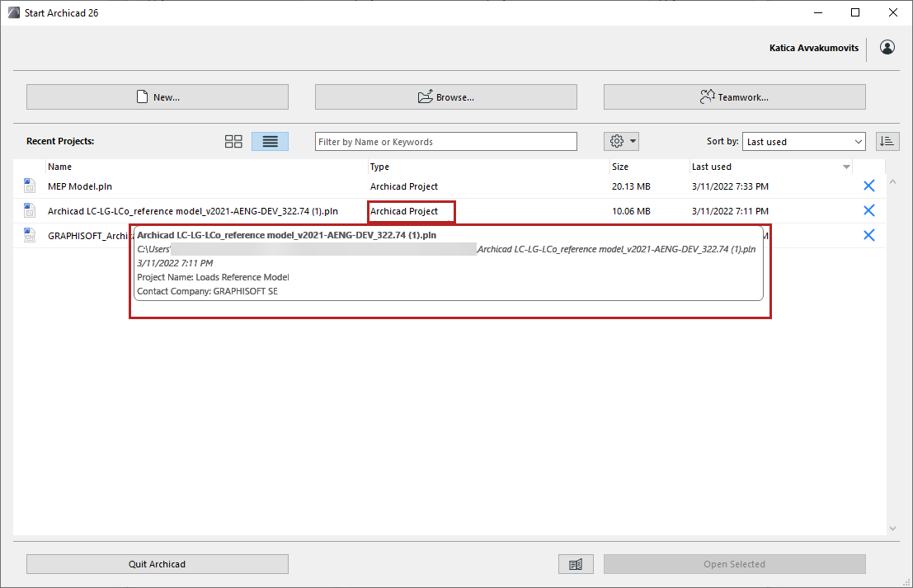The height and width of the screenshot is (588, 913).
Task: Sort by the Type column header
Action: [379, 167]
